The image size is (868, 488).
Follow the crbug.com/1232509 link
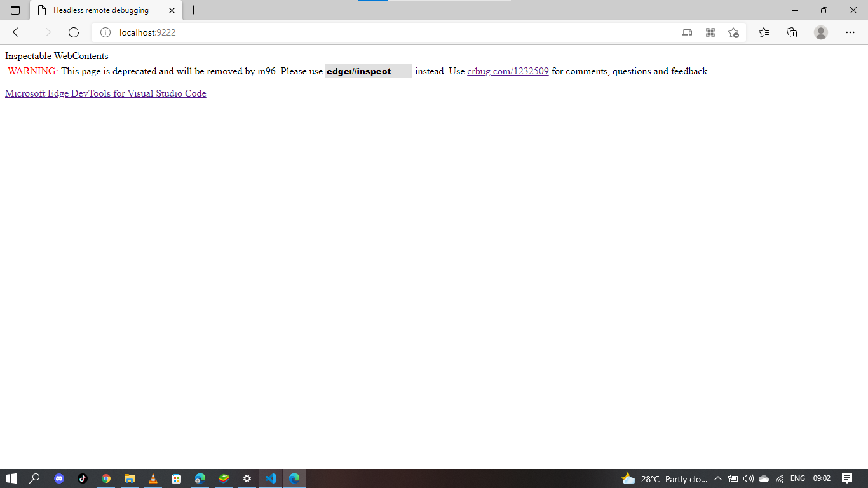(x=507, y=71)
